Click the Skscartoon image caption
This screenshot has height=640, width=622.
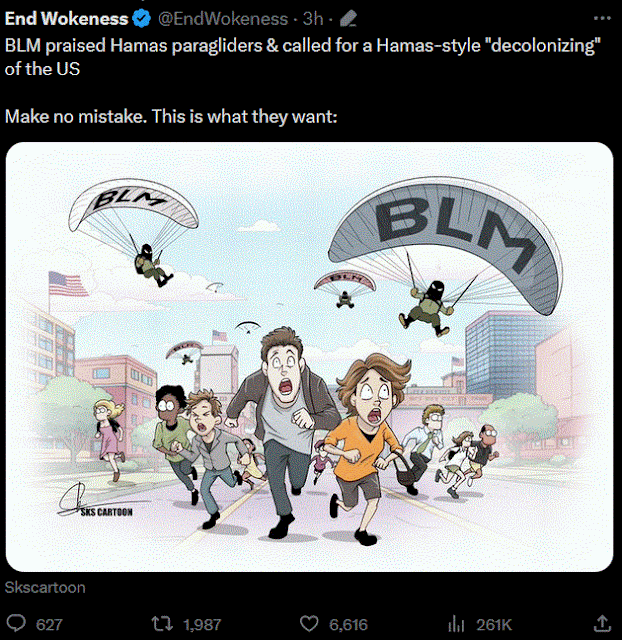click(45, 587)
